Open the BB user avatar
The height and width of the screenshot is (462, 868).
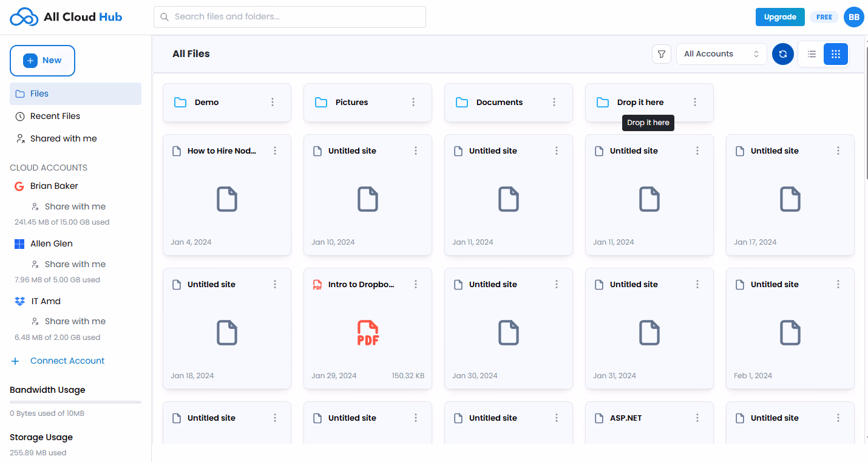click(853, 17)
